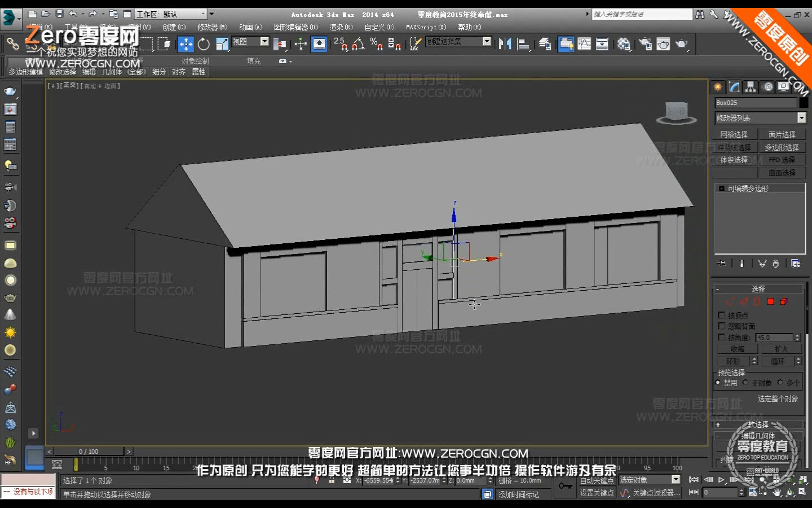Open the 渲染(R) menu
This screenshot has width=812, height=508.
tap(341, 27)
